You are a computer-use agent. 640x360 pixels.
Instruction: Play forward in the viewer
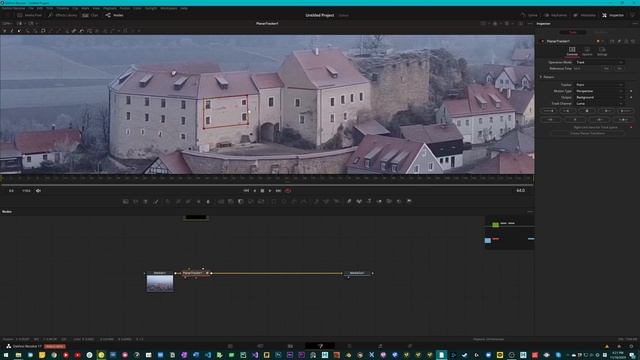(270, 191)
